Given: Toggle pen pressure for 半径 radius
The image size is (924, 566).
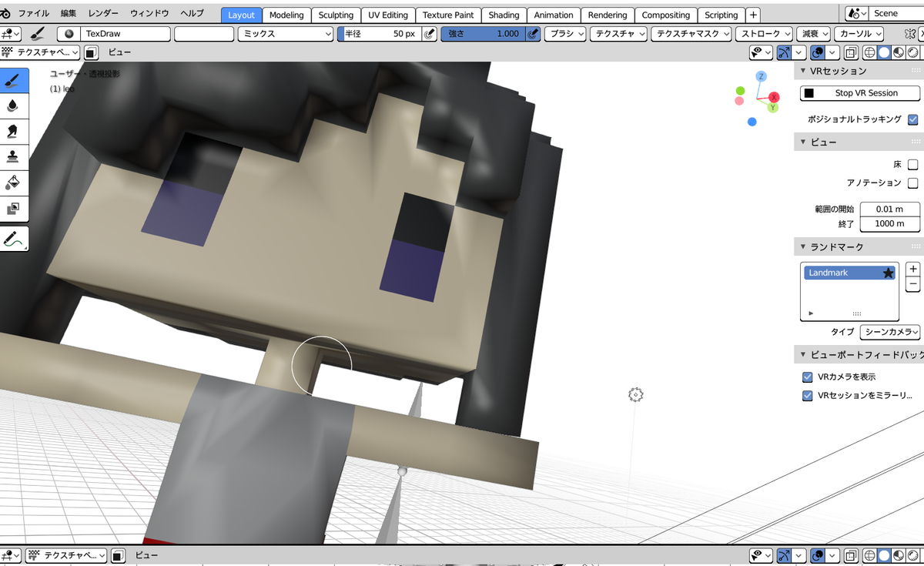Looking at the screenshot, I should coord(430,34).
